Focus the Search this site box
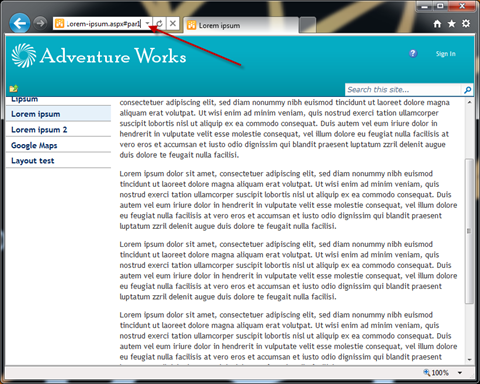The width and height of the screenshot is (480, 384). point(403,90)
